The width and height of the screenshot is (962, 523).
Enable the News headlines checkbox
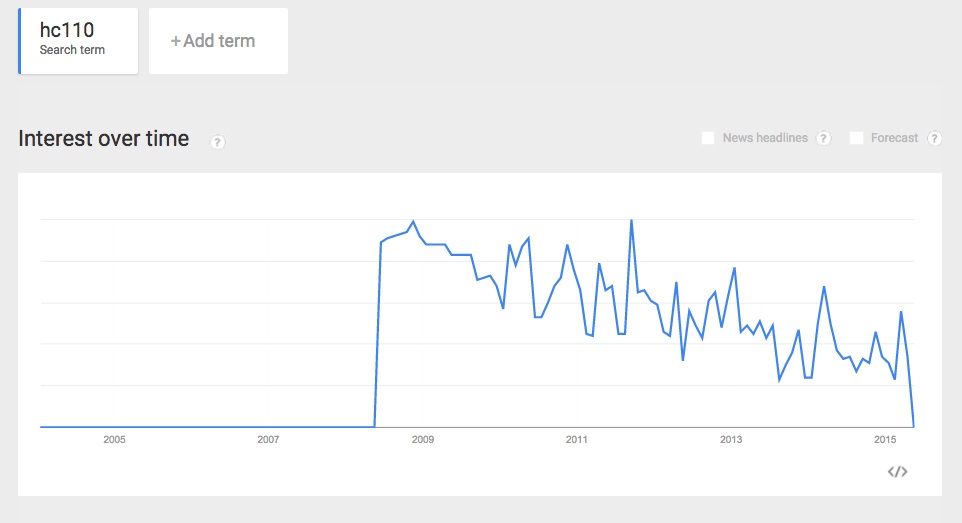(x=708, y=138)
